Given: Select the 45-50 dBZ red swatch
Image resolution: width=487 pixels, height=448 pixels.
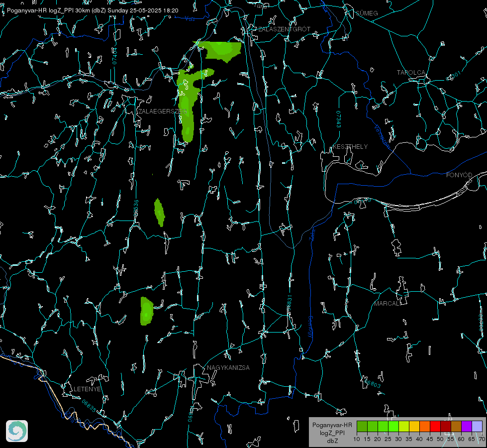Looking at the screenshot, I should (435, 426).
